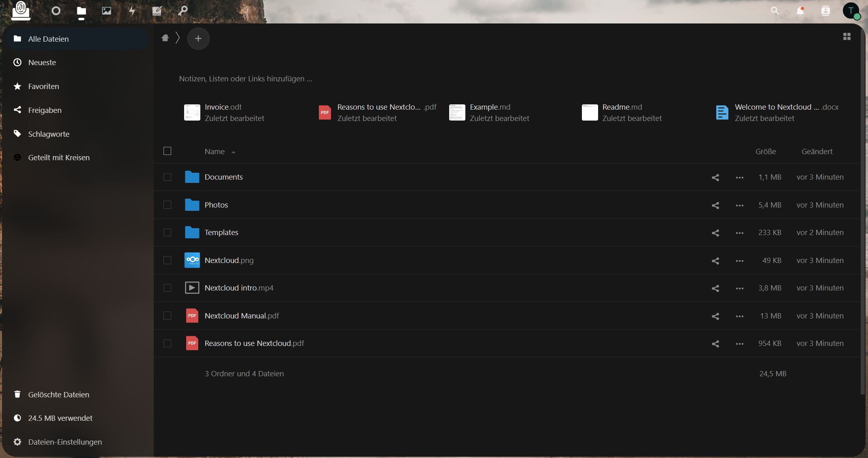Tick checkbox for Nextcloud Manual.pdf
868x458 pixels.
(x=167, y=316)
